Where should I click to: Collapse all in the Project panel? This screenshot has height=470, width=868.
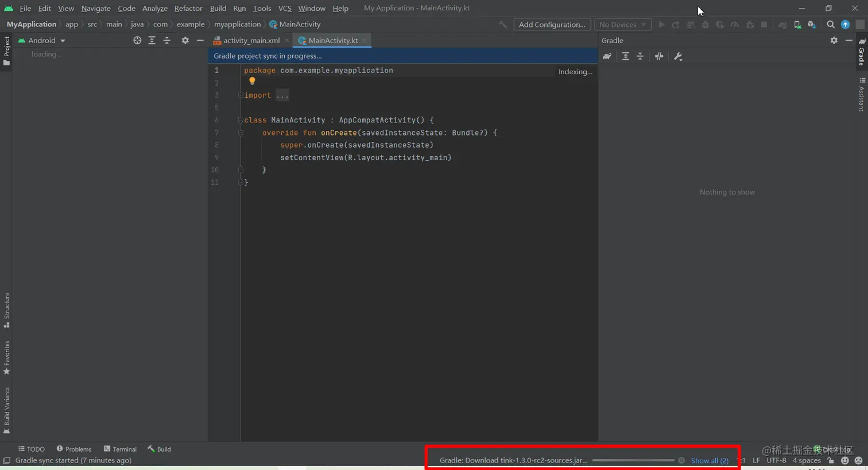tap(166, 40)
